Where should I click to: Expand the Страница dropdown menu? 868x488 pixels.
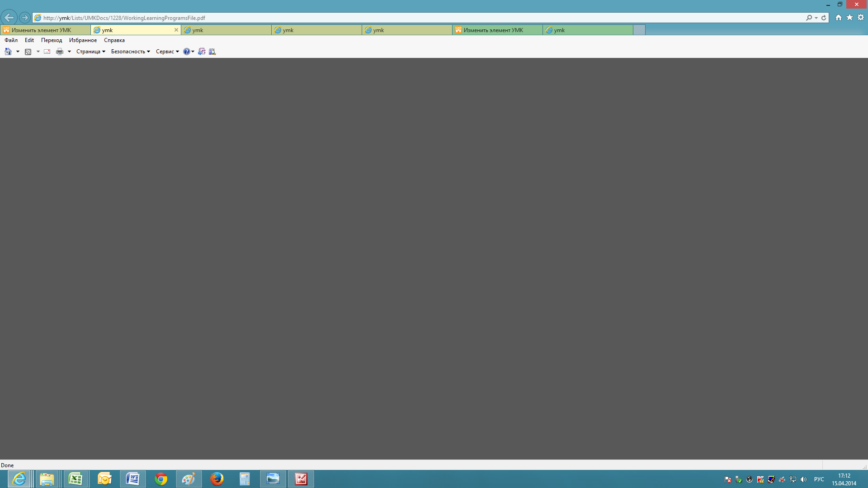(90, 52)
